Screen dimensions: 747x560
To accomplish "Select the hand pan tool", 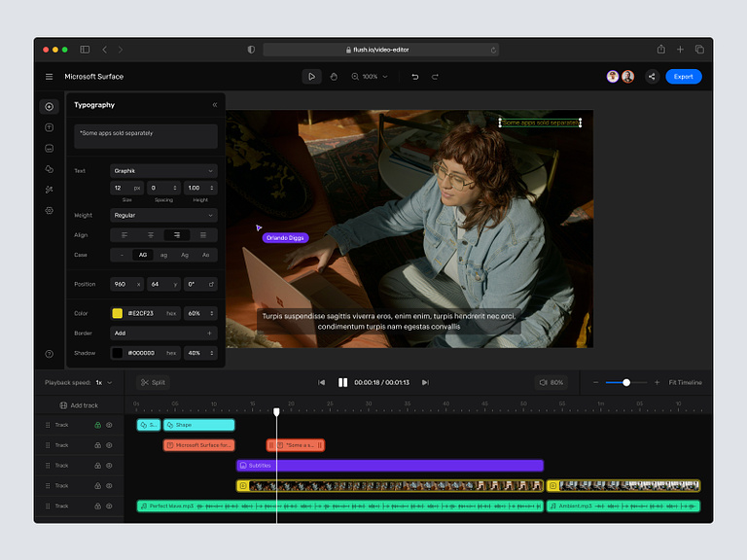I will (x=333, y=77).
